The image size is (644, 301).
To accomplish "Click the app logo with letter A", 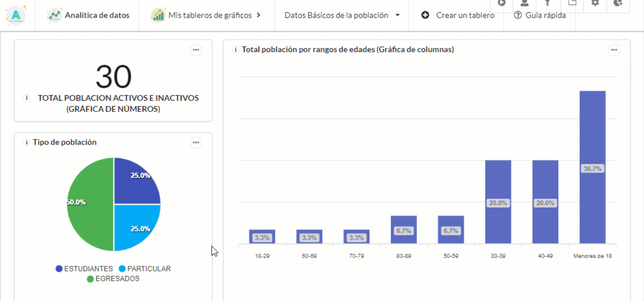I will tap(16, 15).
